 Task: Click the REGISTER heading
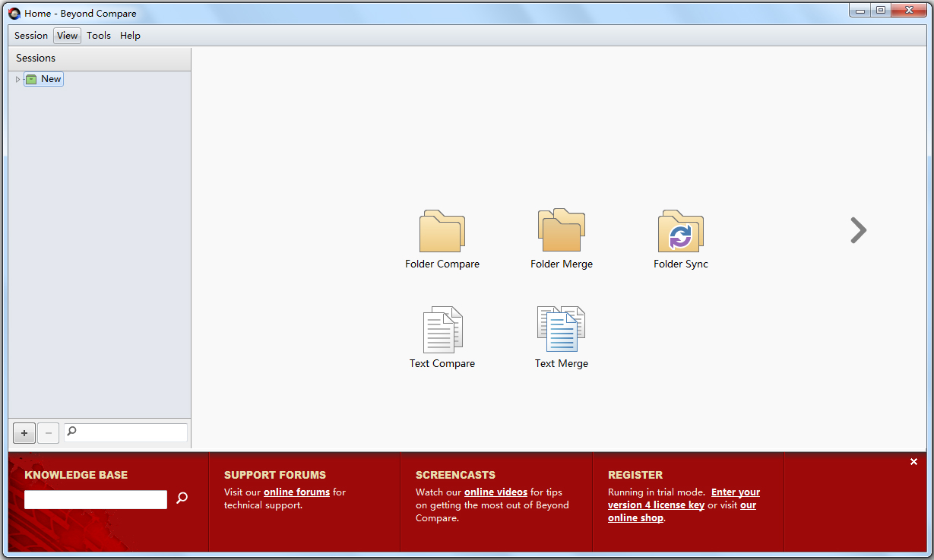pyautogui.click(x=635, y=475)
